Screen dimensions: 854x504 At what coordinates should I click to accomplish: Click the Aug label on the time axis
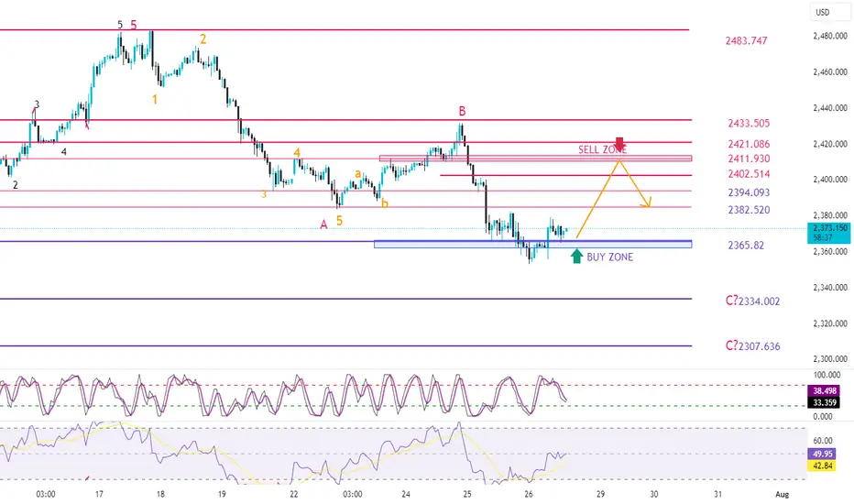click(783, 494)
